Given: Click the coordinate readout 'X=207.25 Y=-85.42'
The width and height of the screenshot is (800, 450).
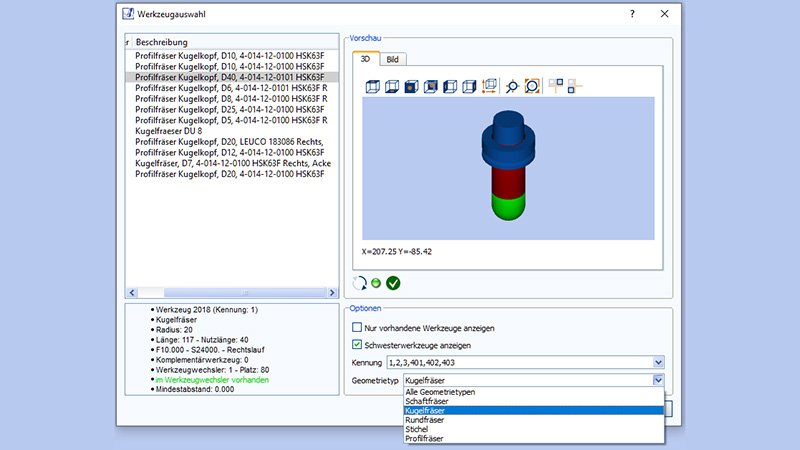Looking at the screenshot, I should 396,252.
